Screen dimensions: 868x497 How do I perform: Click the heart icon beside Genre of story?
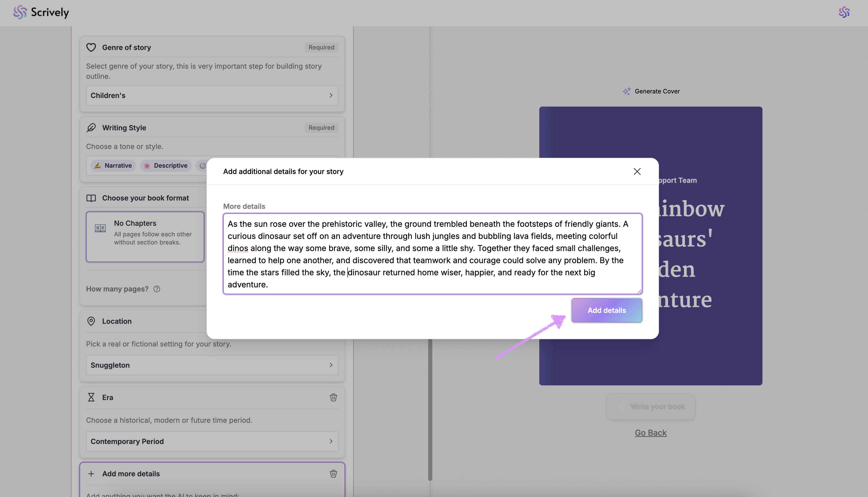(x=91, y=47)
